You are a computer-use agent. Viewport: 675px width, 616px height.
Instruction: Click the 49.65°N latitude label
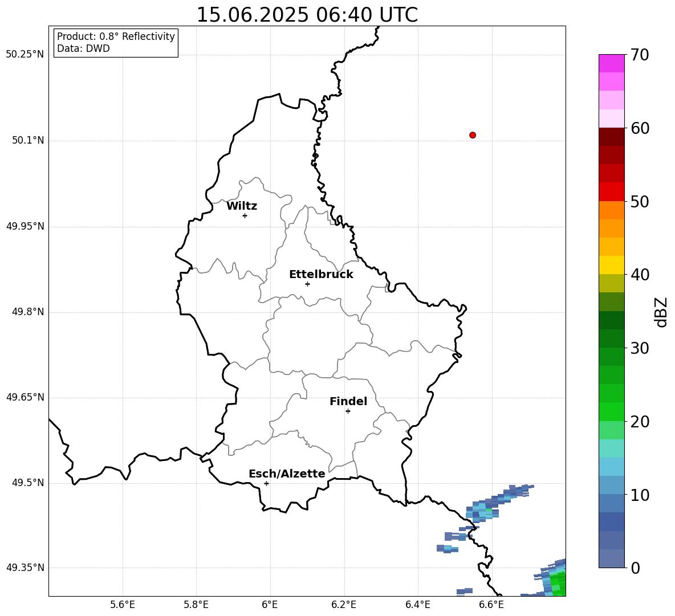pyautogui.click(x=25, y=397)
